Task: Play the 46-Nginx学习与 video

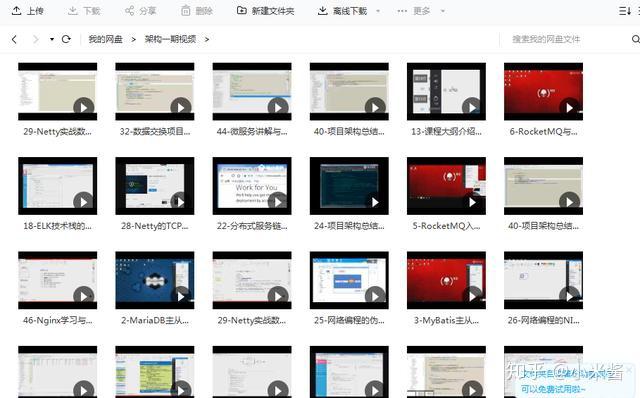Action: 84,296
